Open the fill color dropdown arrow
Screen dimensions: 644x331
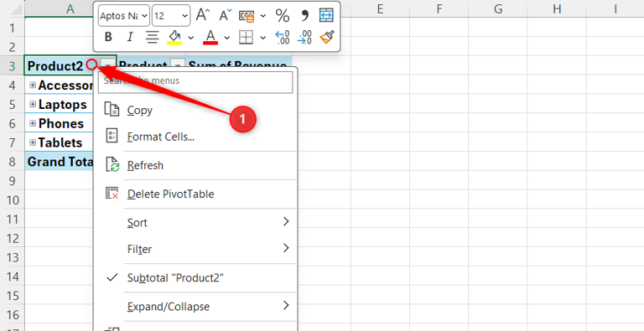[x=191, y=38]
